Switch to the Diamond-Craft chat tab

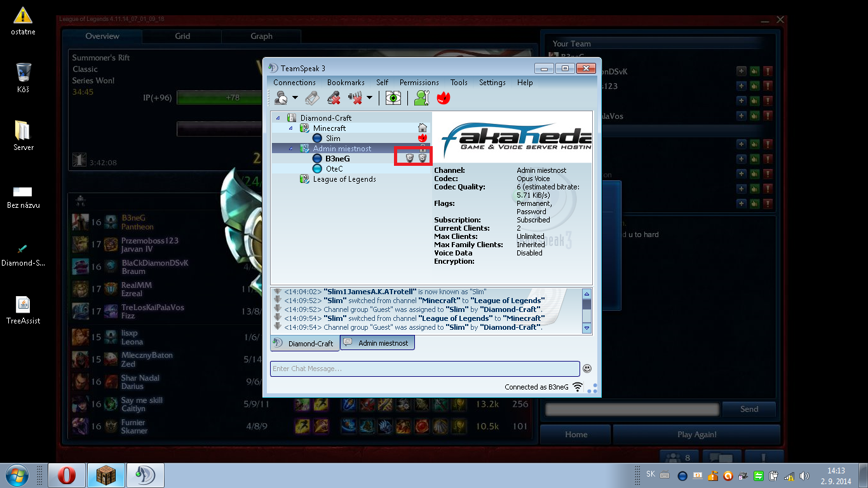pos(304,343)
